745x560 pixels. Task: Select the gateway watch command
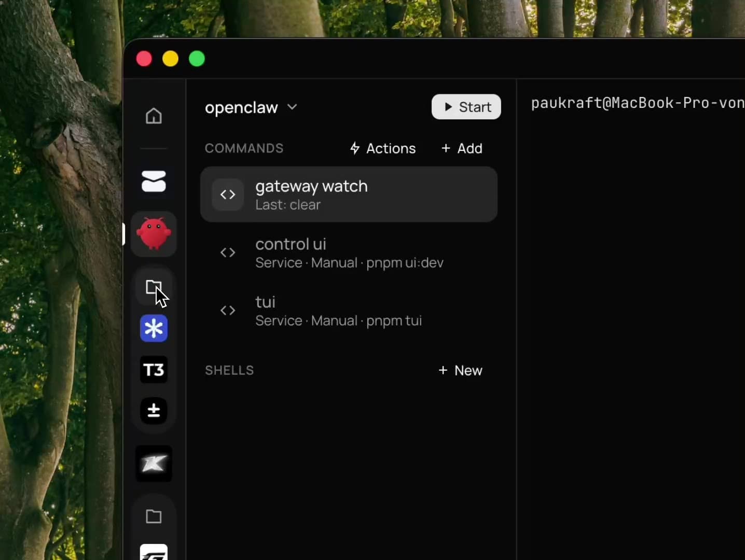click(x=349, y=194)
